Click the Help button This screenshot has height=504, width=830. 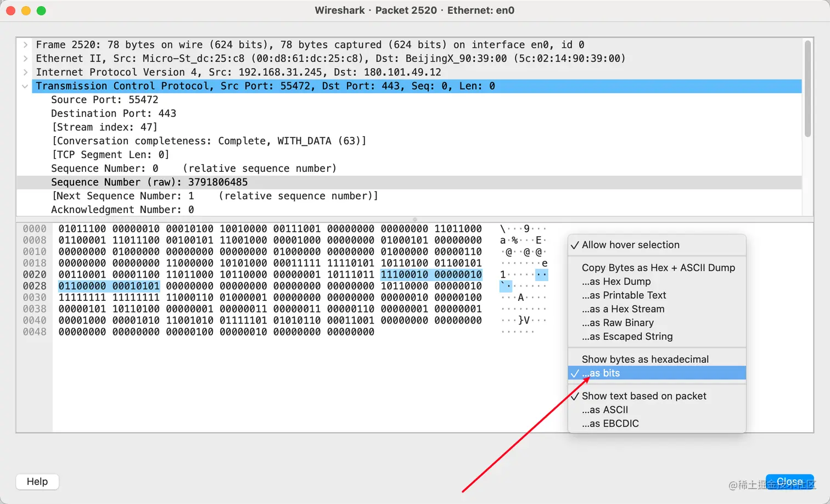pyautogui.click(x=37, y=481)
